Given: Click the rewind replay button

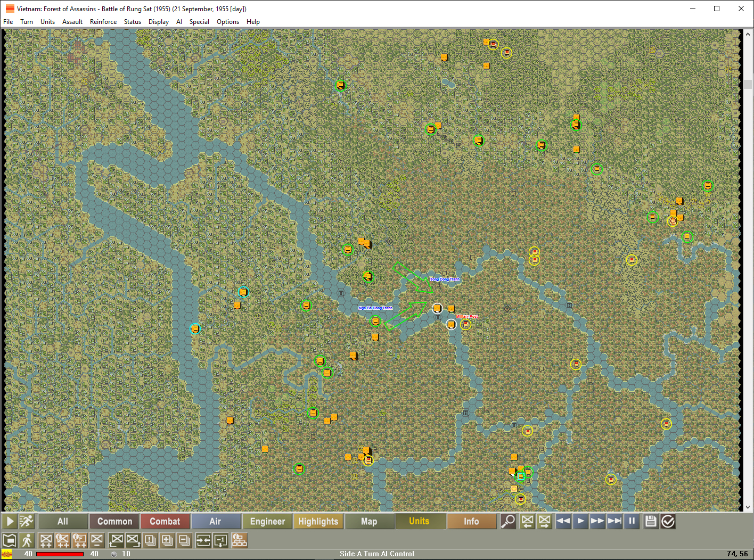Looking at the screenshot, I should [563, 521].
